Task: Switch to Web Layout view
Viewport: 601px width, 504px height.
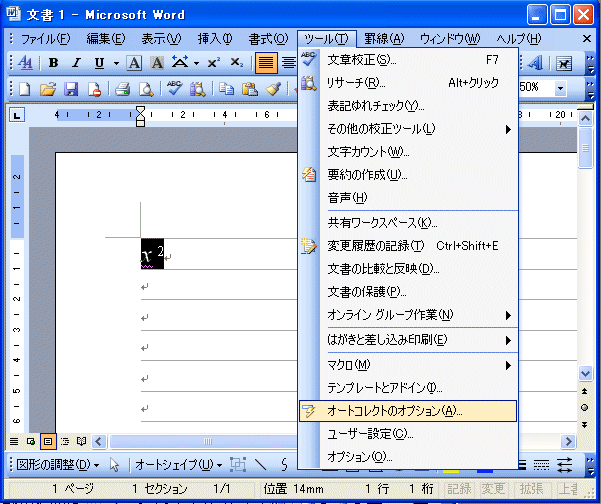Action: coord(31,442)
